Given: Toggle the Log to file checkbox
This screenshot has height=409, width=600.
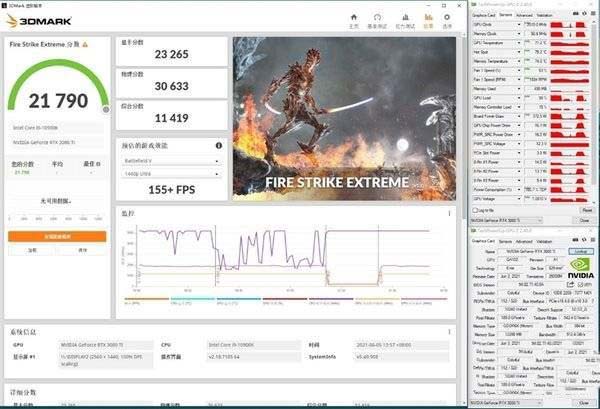Looking at the screenshot, I should [475, 212].
